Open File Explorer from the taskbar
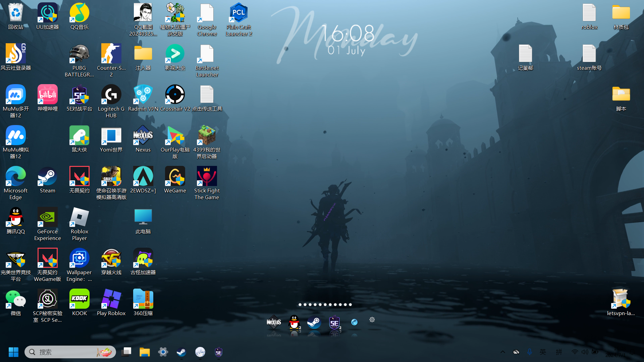This screenshot has height=362, width=644. (145, 352)
